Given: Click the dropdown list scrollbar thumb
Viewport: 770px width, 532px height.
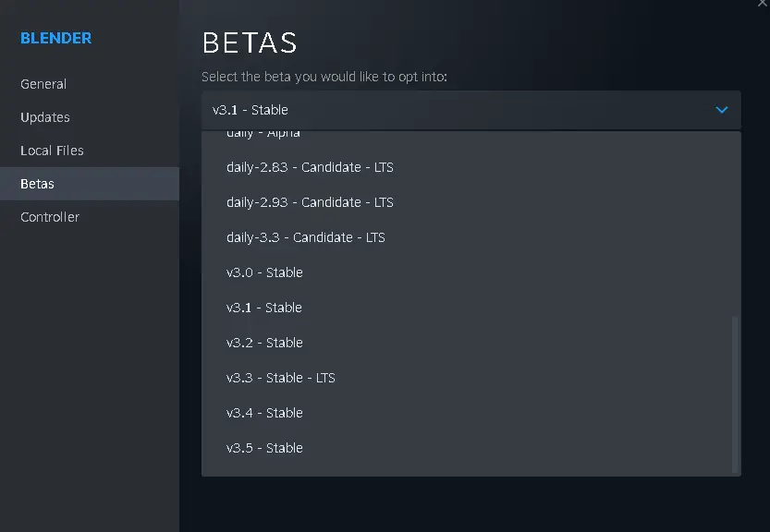Looking at the screenshot, I should click(735, 394).
